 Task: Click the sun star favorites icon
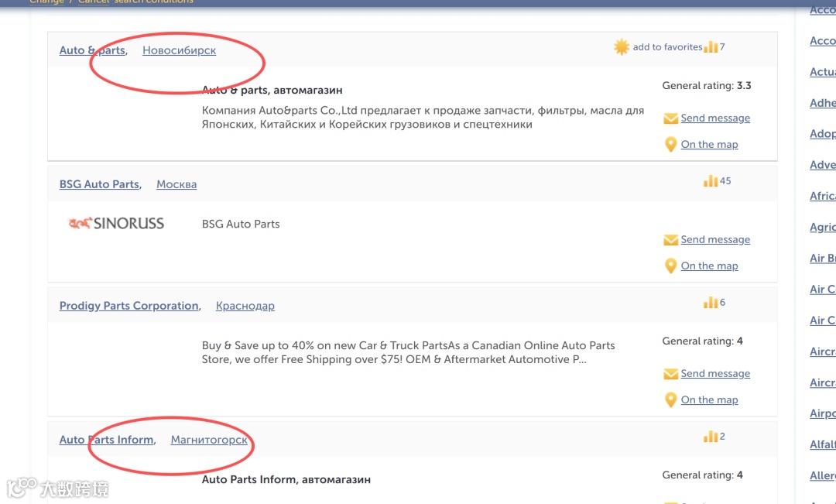pyautogui.click(x=621, y=47)
